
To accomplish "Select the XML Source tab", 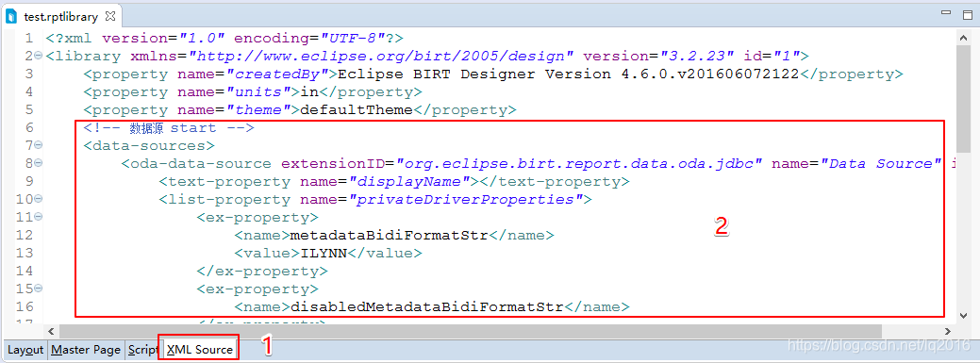I will coord(200,350).
